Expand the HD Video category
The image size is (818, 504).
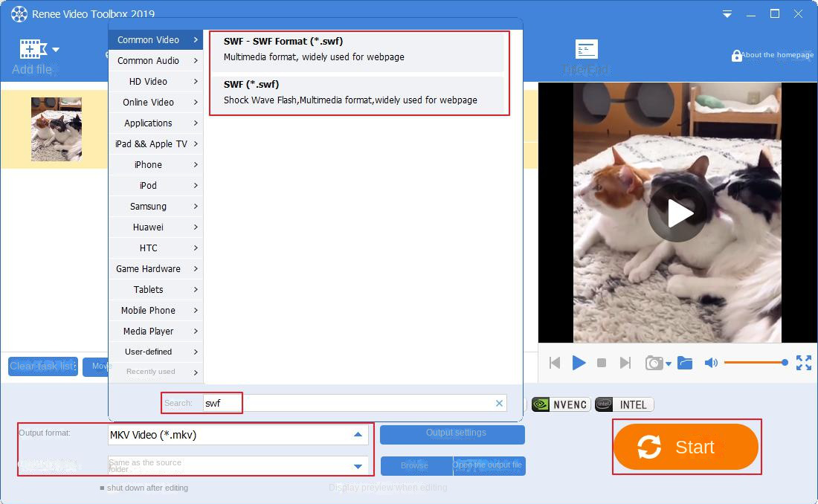click(155, 82)
